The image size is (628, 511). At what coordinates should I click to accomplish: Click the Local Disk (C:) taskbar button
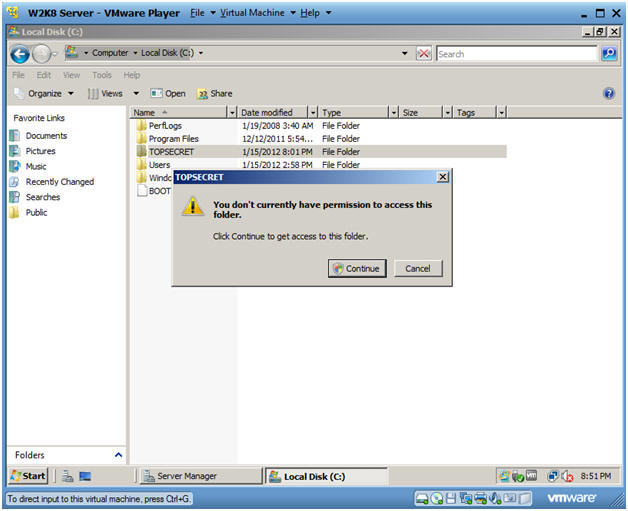[327, 477]
